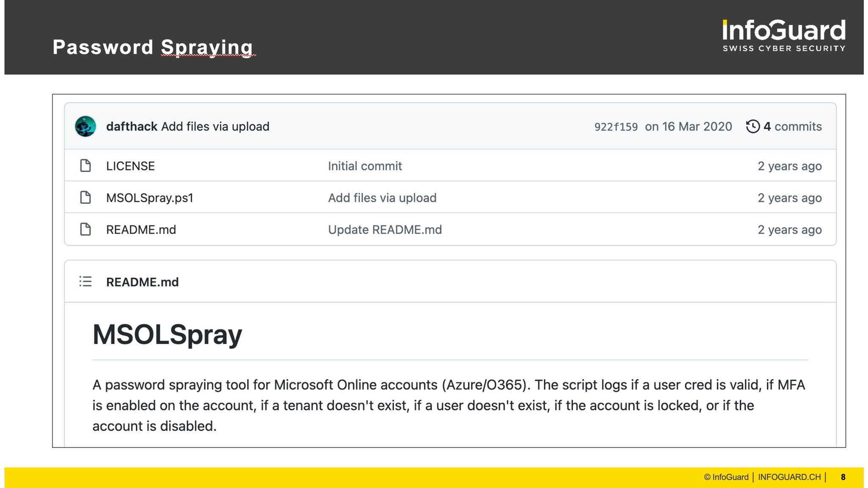
Task: Open the 'Initial commit' message link
Action: tap(364, 166)
